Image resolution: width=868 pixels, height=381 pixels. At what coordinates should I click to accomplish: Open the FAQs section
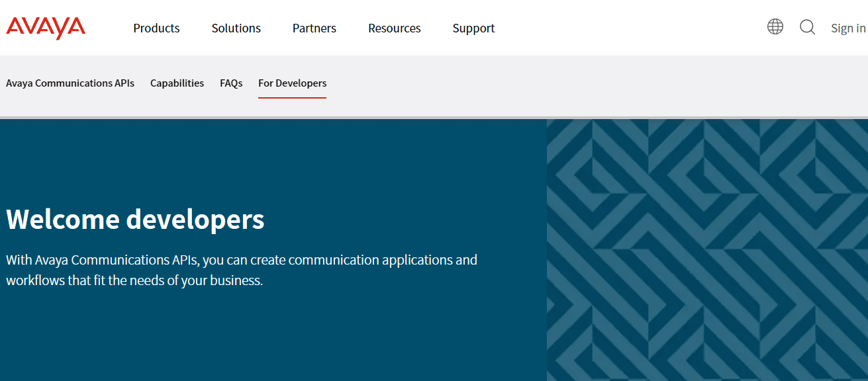(231, 83)
